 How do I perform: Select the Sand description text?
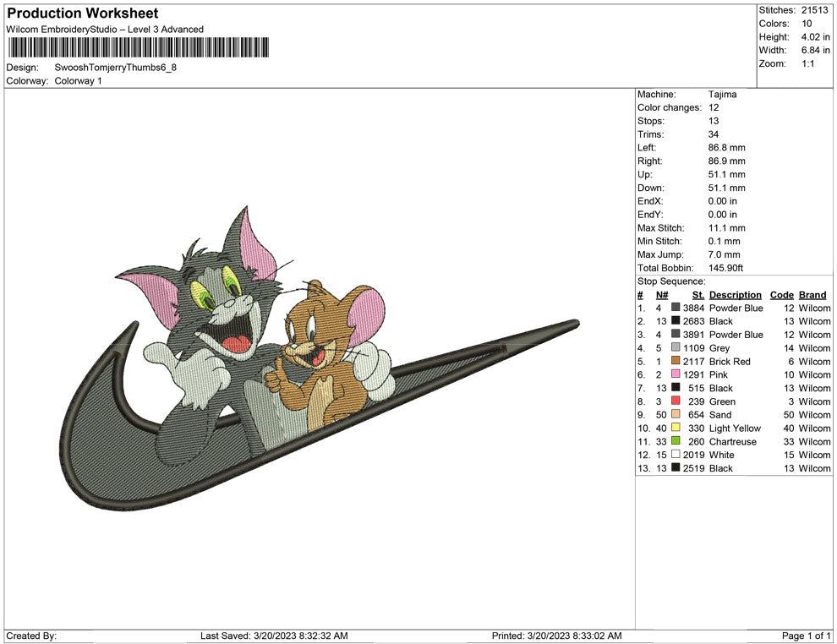click(x=720, y=415)
